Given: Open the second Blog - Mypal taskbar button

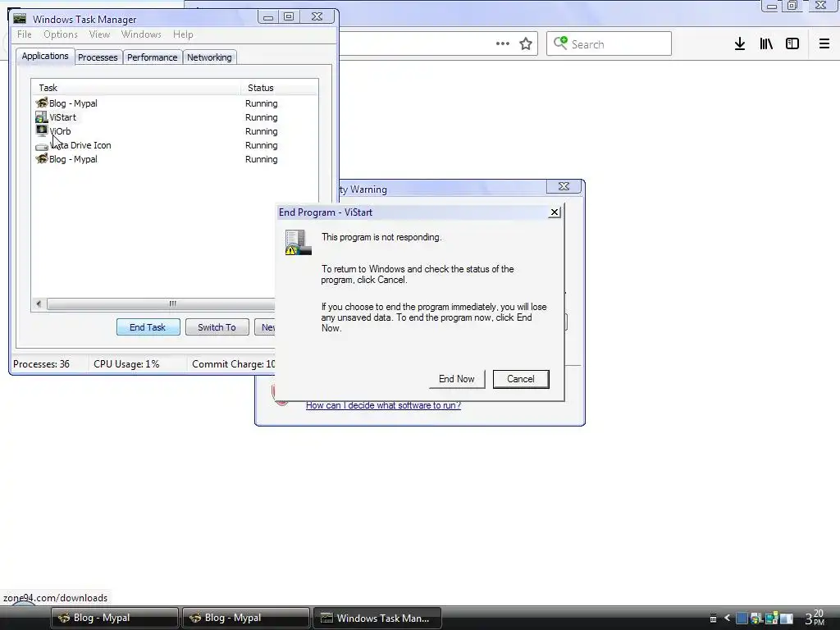Looking at the screenshot, I should (x=246, y=618).
